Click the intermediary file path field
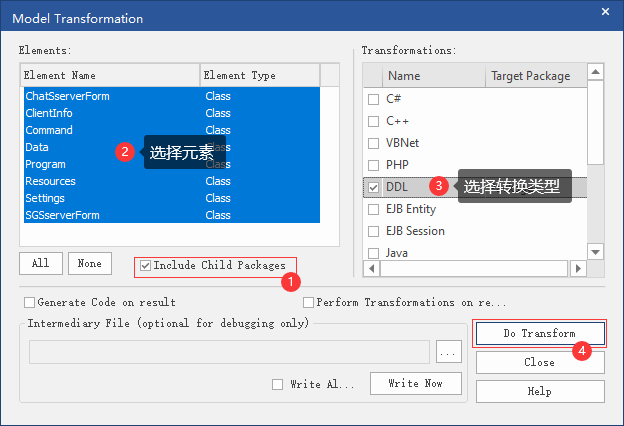Image resolution: width=624 pixels, height=426 pixels. click(x=229, y=352)
